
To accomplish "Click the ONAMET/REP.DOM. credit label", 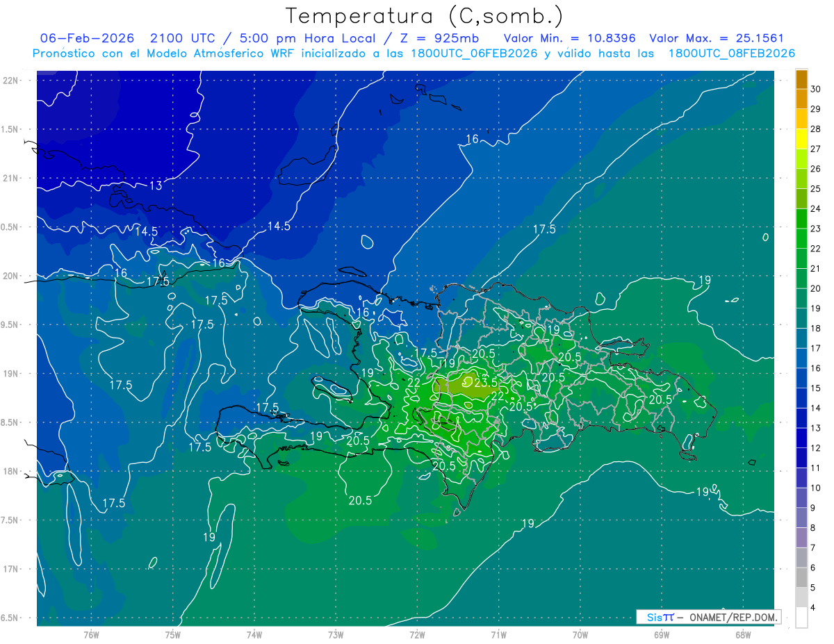I will 734,617.
